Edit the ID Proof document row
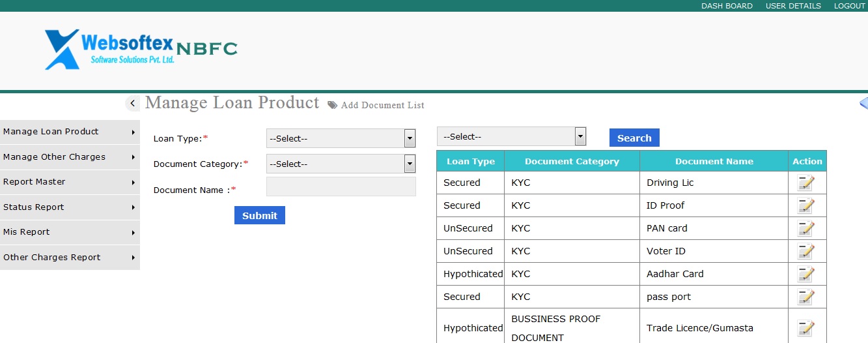868x343 pixels. pyautogui.click(x=806, y=205)
